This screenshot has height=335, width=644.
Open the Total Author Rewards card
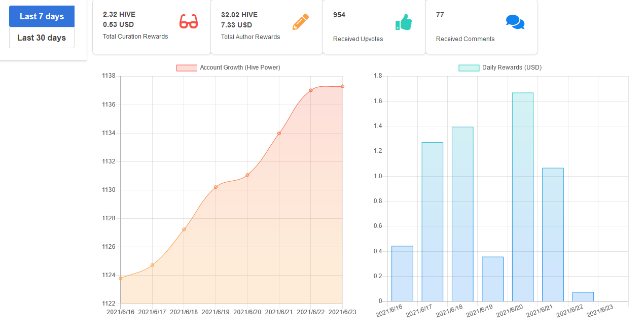(x=267, y=26)
